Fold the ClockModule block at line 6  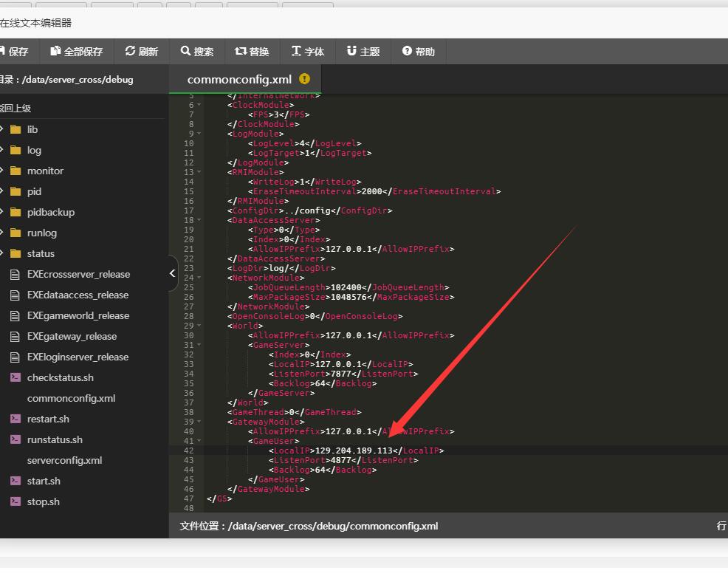pos(199,105)
